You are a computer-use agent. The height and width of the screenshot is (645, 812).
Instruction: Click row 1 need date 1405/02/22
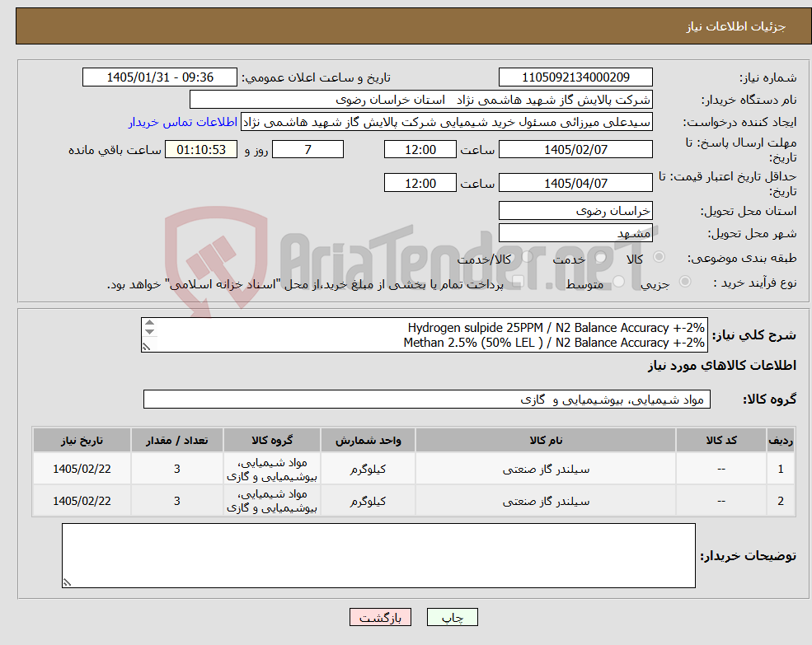(82, 469)
